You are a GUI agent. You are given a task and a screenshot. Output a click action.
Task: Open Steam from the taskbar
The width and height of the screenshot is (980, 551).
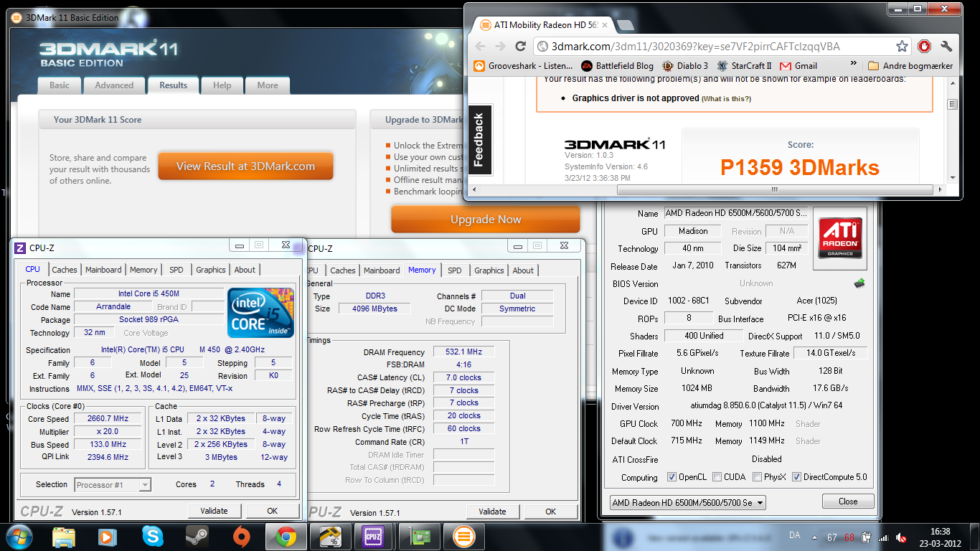[197, 537]
